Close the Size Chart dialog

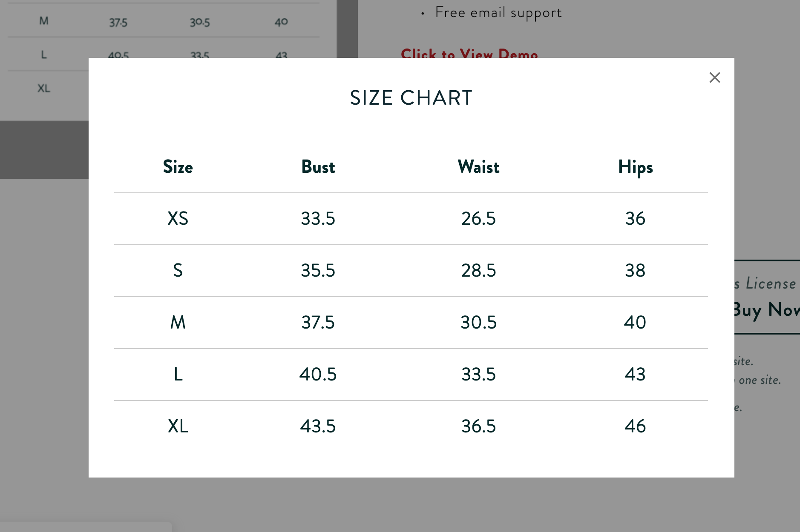pos(715,77)
